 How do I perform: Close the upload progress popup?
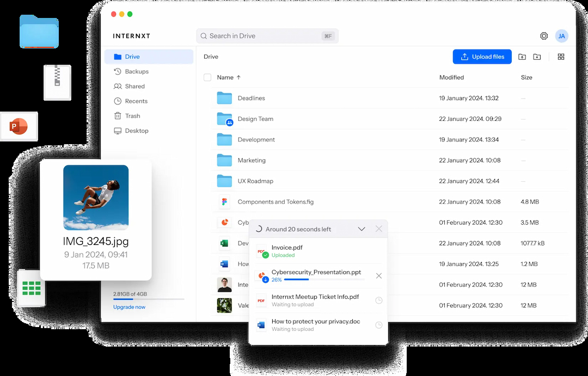(379, 229)
